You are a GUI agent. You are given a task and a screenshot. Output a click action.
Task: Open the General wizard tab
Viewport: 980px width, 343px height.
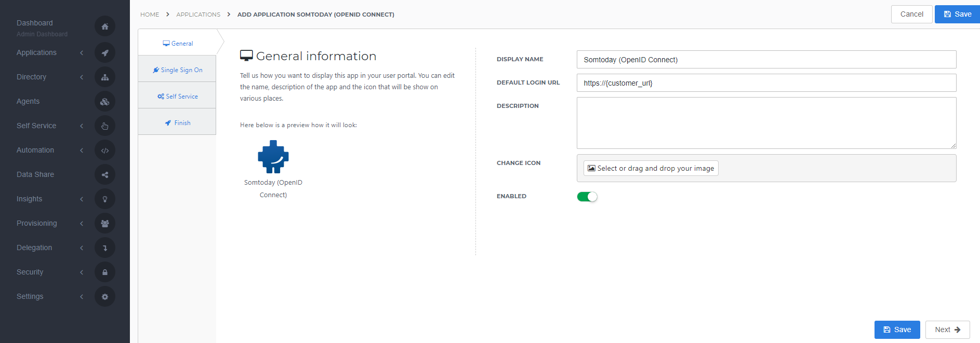pos(177,43)
